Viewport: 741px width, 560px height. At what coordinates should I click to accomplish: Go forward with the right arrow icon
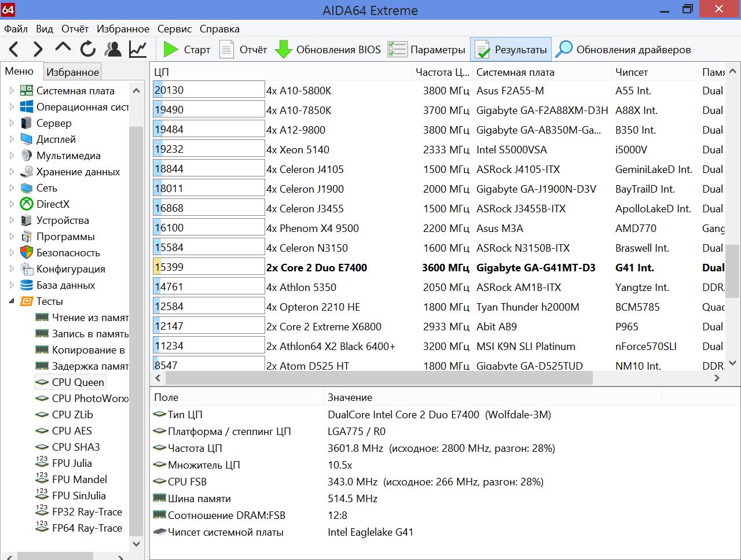(x=38, y=49)
